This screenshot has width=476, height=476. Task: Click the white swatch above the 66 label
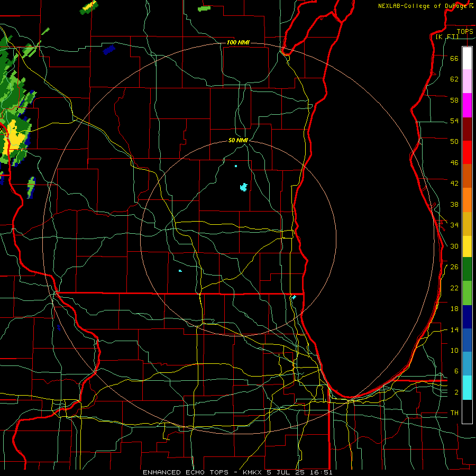click(x=467, y=58)
